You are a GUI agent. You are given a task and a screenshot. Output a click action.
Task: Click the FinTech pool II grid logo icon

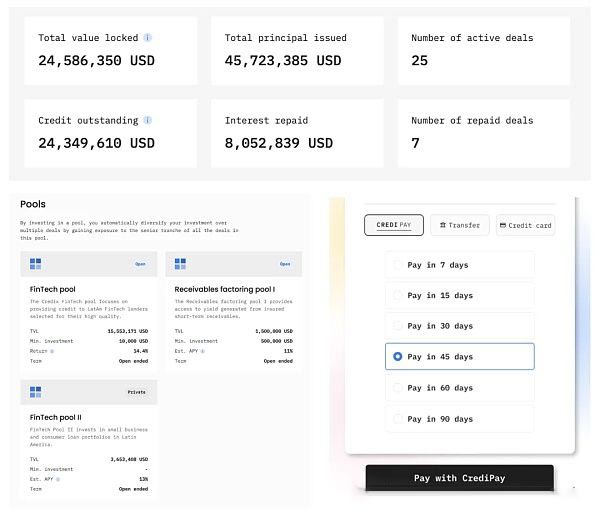click(x=36, y=392)
